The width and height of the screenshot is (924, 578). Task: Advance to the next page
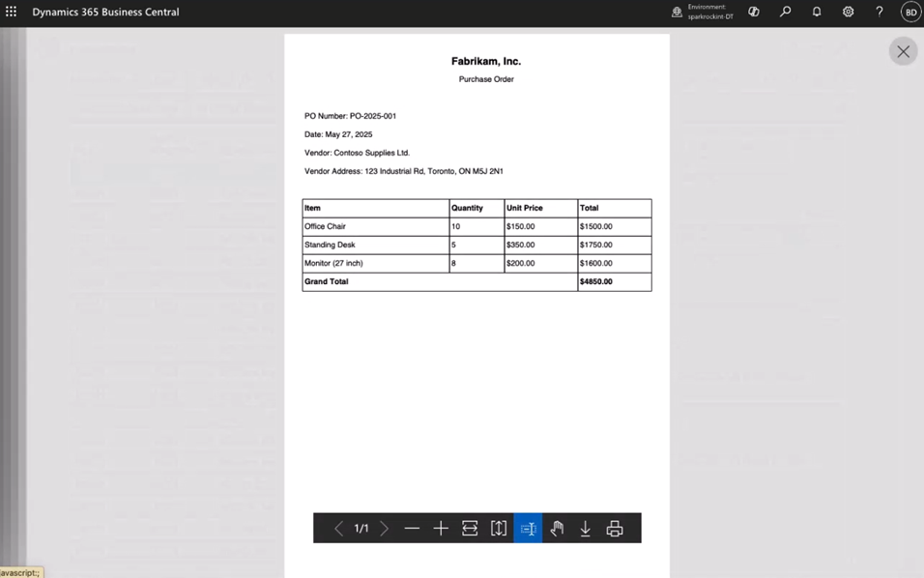point(385,528)
